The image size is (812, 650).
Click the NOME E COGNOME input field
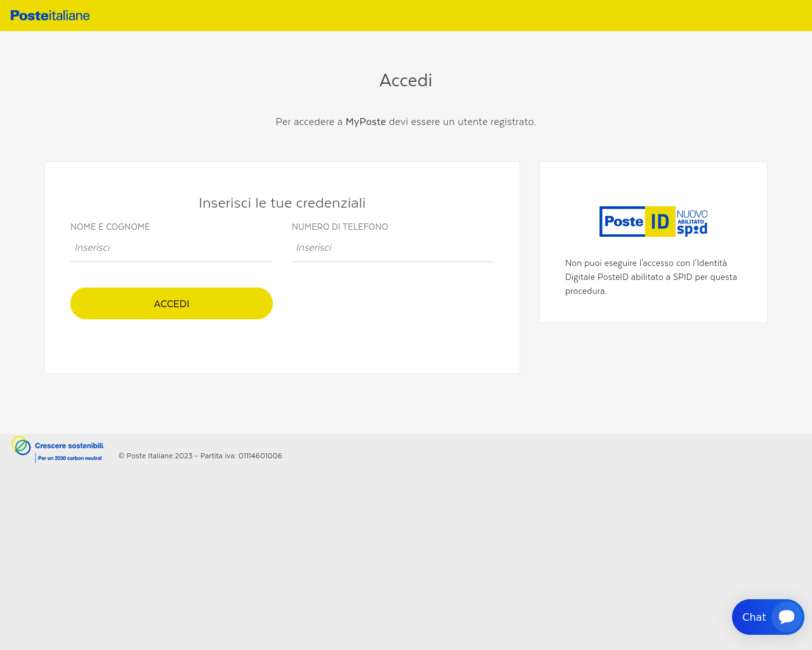pos(171,248)
